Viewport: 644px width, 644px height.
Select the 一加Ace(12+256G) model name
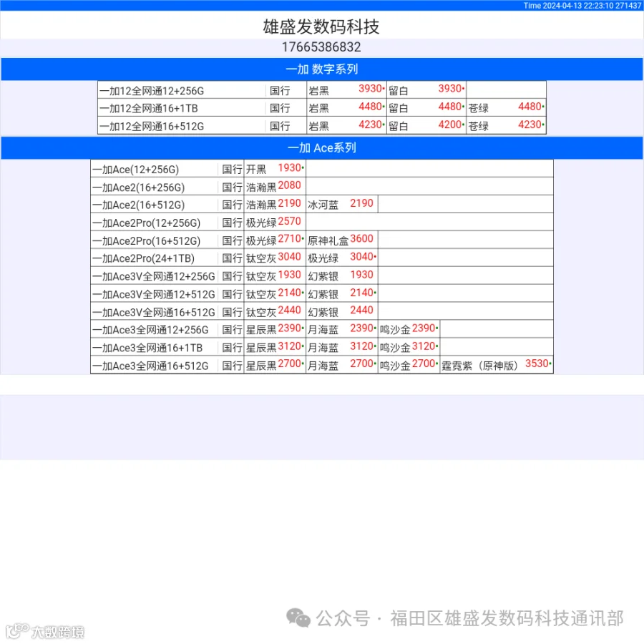(135, 170)
